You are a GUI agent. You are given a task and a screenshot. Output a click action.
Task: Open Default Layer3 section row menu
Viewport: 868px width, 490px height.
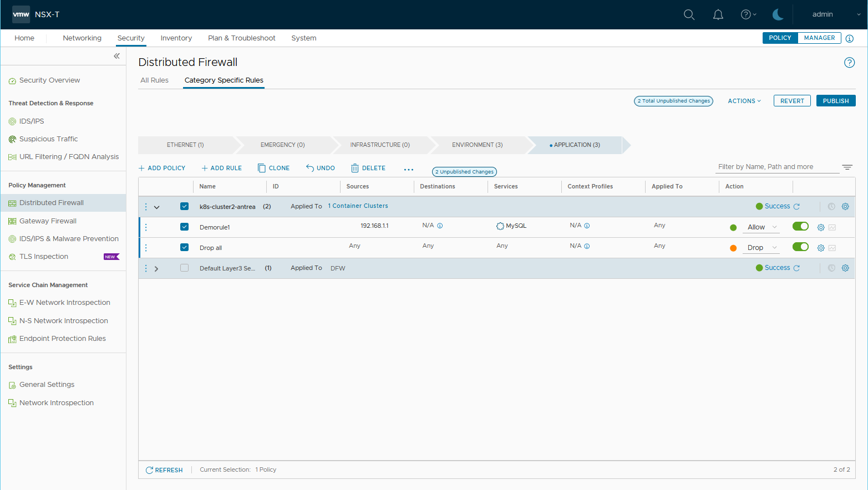point(146,268)
